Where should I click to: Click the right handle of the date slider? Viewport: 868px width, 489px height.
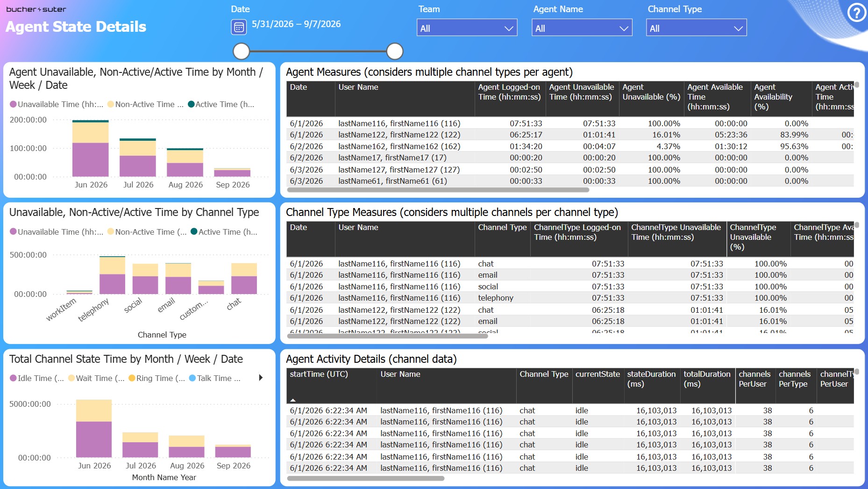[x=395, y=51]
